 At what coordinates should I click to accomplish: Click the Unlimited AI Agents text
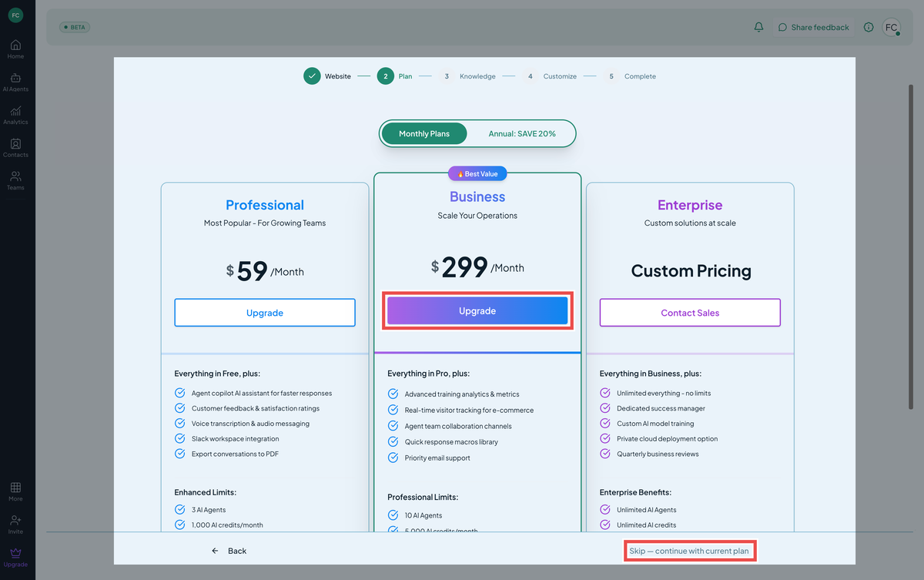[x=647, y=510]
